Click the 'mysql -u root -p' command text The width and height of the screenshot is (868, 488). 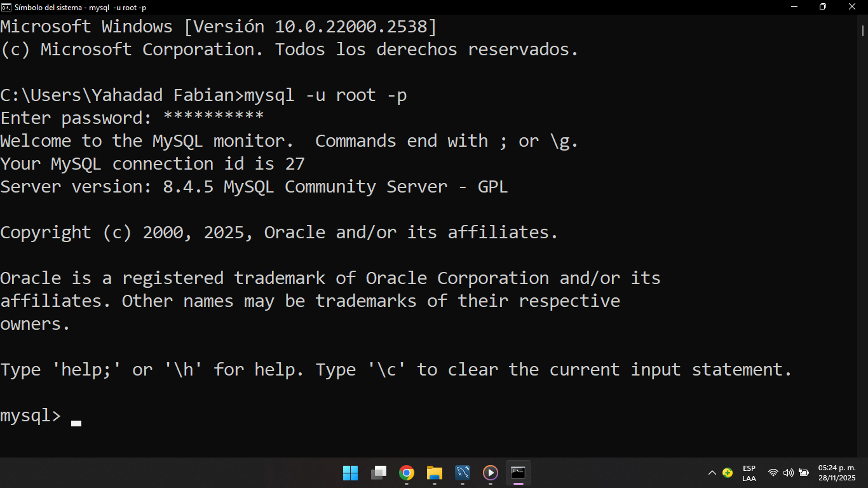(x=326, y=95)
